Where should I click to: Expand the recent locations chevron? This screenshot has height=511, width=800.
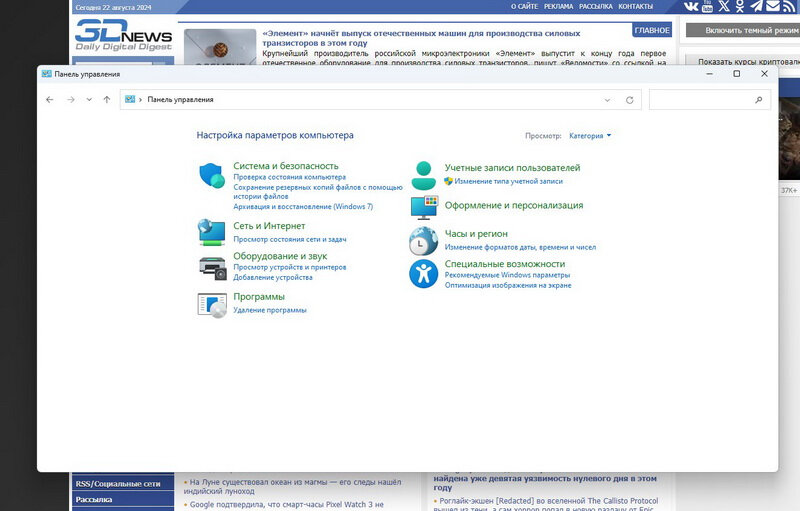89,99
